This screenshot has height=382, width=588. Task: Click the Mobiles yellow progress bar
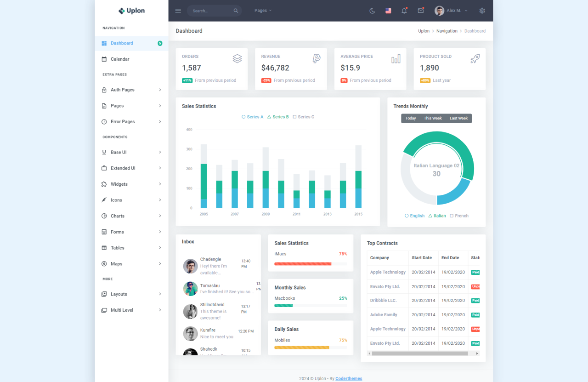click(302, 348)
